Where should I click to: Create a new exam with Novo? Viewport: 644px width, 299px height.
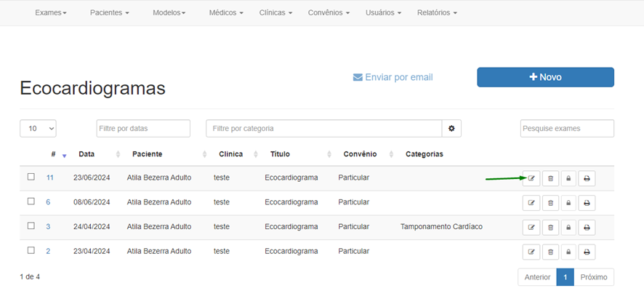click(545, 77)
